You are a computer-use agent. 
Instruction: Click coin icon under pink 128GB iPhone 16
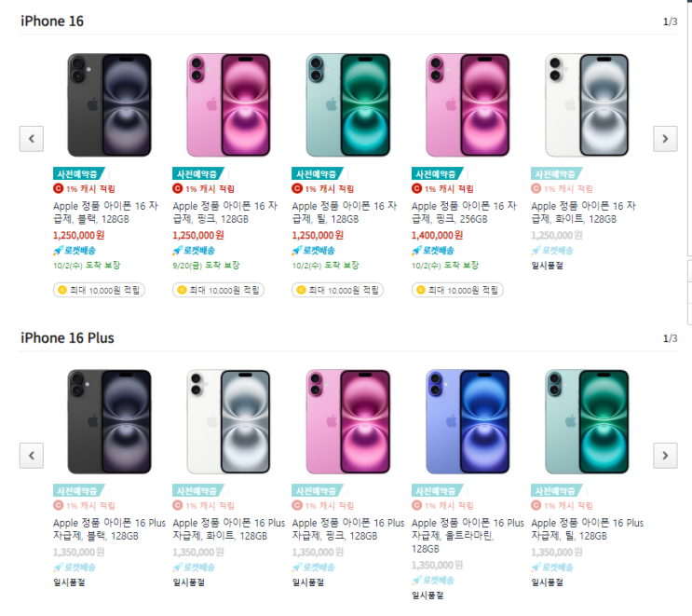pos(182,290)
